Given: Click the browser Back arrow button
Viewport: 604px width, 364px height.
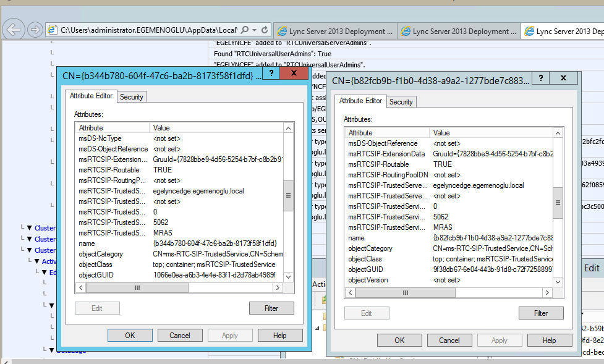Looking at the screenshot, I should pos(14,30).
